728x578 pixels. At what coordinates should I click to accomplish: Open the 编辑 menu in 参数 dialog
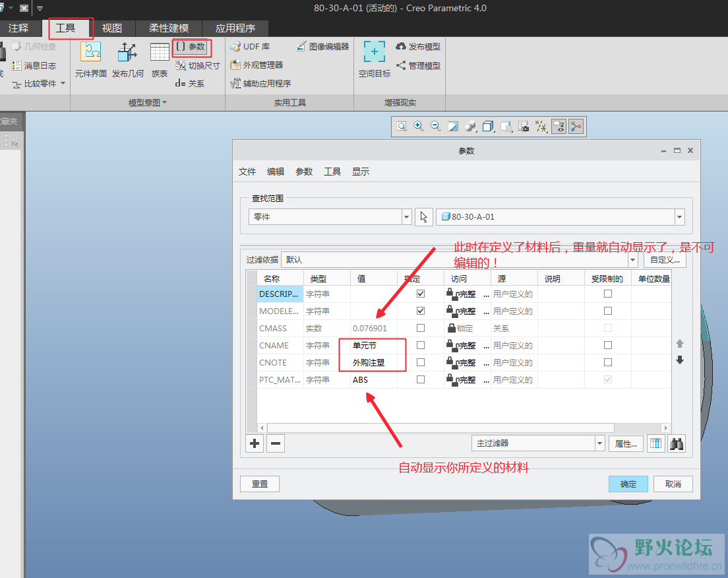[x=276, y=172]
